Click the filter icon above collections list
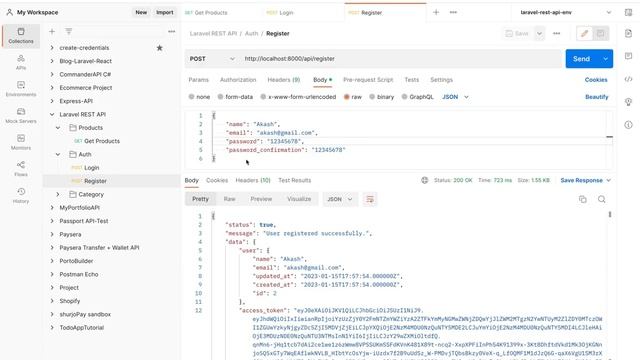This screenshot has width=640, height=360. pos(69,31)
